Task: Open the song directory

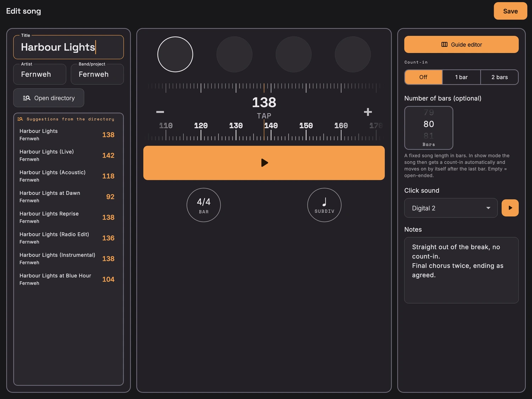Action: click(49, 98)
